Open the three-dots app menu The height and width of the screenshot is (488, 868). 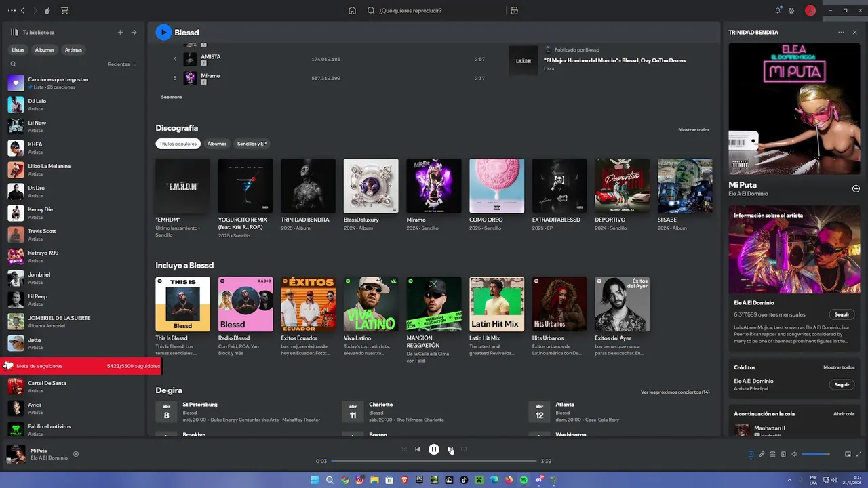tap(11, 11)
